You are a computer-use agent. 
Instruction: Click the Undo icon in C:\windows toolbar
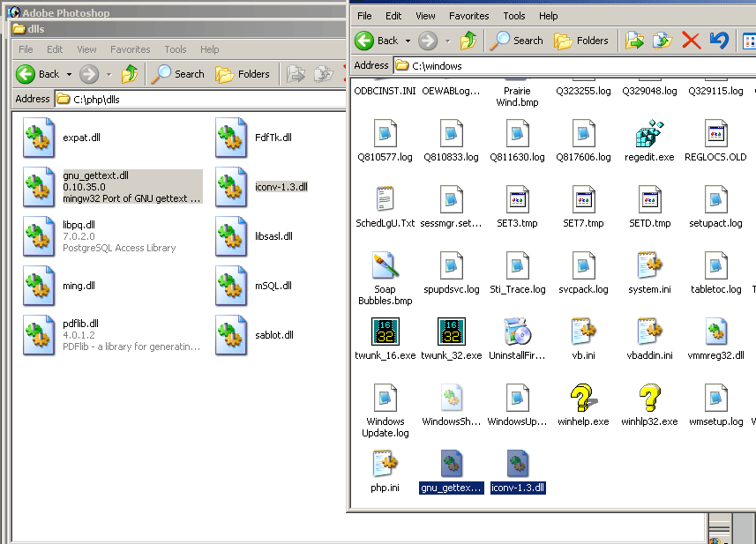tap(719, 41)
